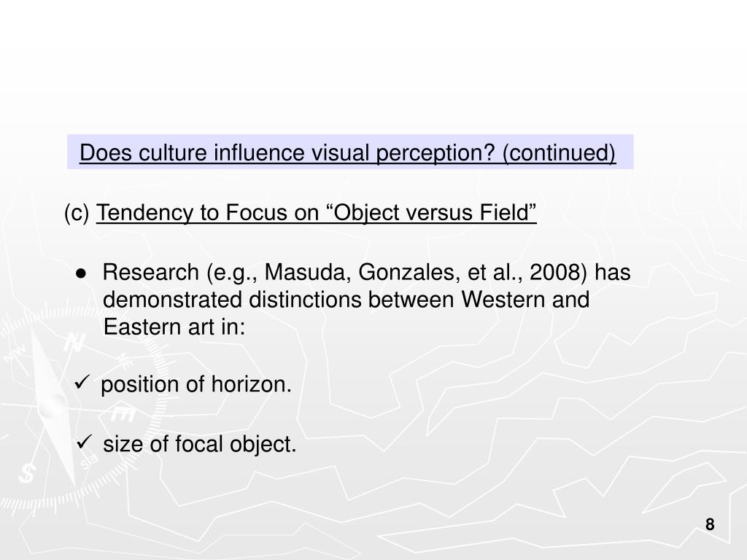Click the compass graphic's N letter
This screenshot has width=747, height=560.
[x=74, y=342]
